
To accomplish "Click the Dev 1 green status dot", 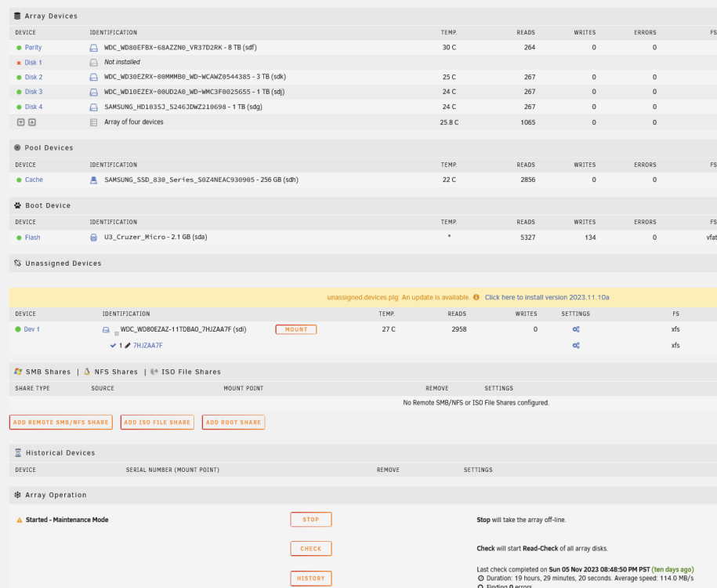I will point(18,329).
